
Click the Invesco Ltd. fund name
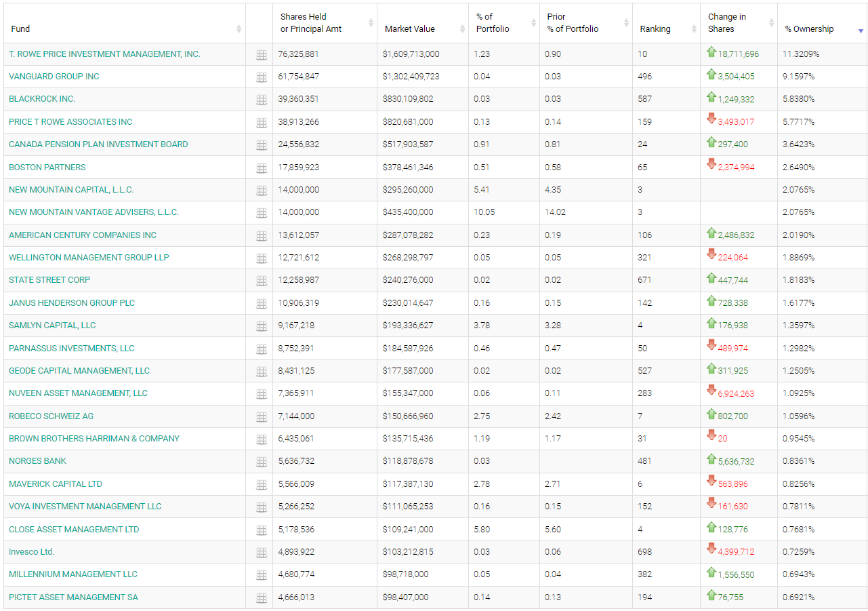[x=32, y=552]
